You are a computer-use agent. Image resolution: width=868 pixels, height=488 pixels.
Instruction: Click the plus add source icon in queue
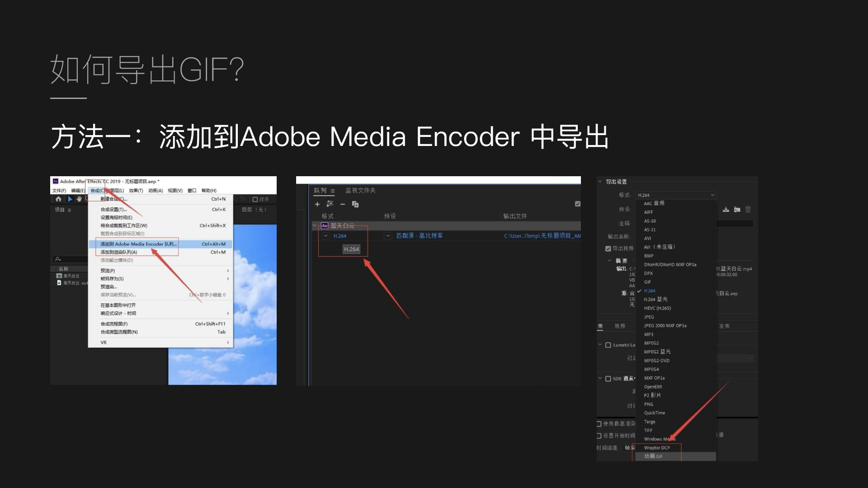click(317, 204)
